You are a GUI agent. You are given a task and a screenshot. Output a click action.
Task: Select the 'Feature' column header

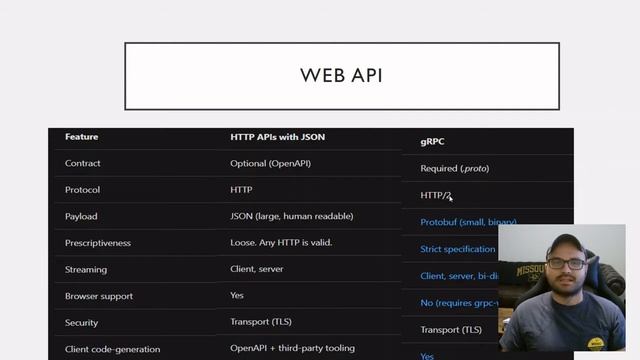pyautogui.click(x=82, y=137)
